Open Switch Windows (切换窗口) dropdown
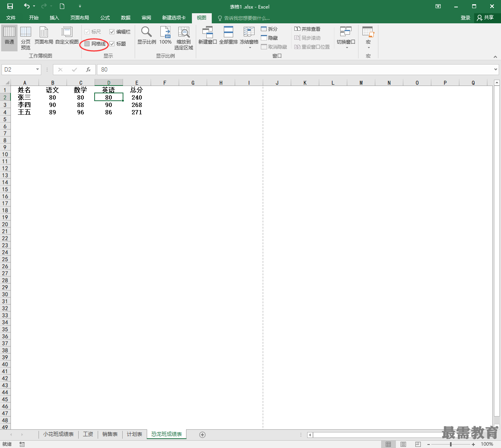501x448 pixels. click(346, 38)
